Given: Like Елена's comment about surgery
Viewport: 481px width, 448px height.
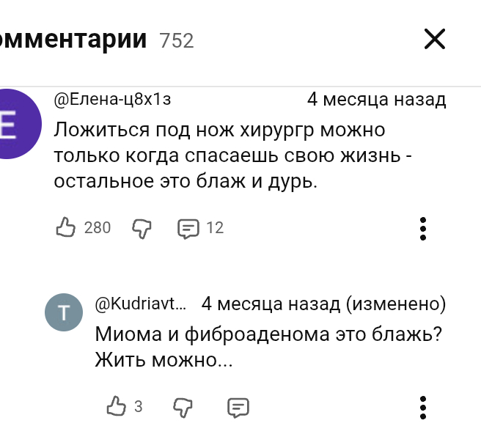Looking at the screenshot, I should click(x=66, y=228).
